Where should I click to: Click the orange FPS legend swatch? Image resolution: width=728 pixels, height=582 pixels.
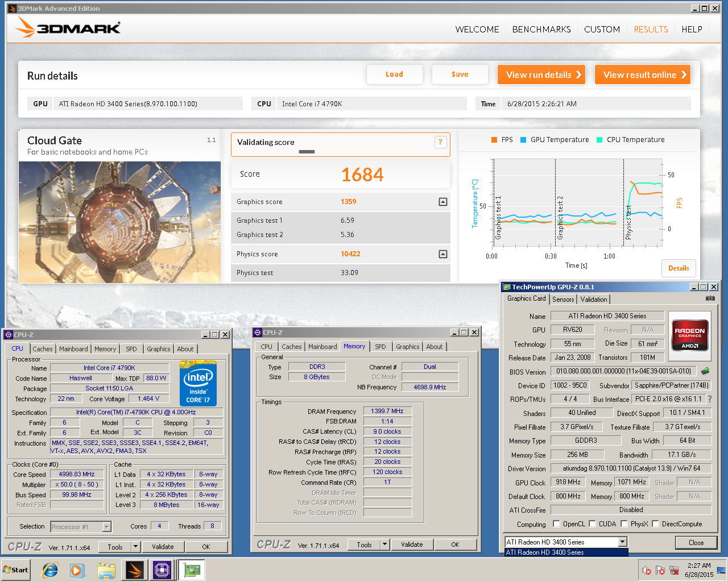(494, 140)
